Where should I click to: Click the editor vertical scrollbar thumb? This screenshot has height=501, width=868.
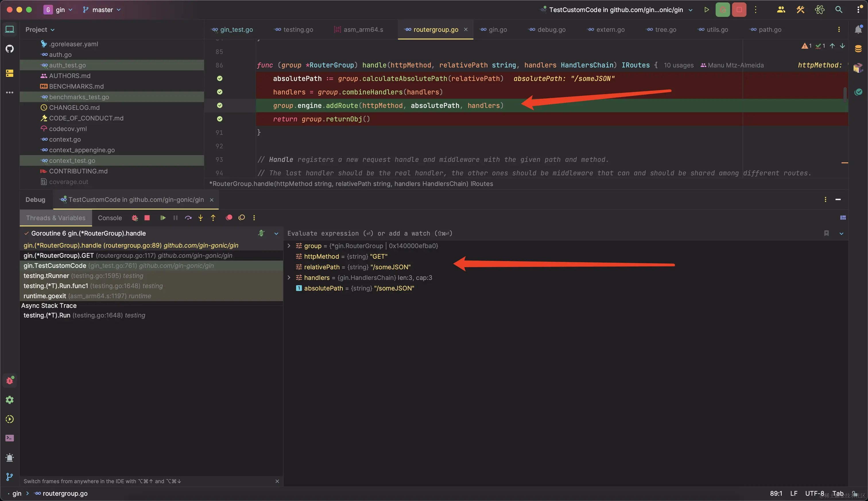(x=845, y=95)
